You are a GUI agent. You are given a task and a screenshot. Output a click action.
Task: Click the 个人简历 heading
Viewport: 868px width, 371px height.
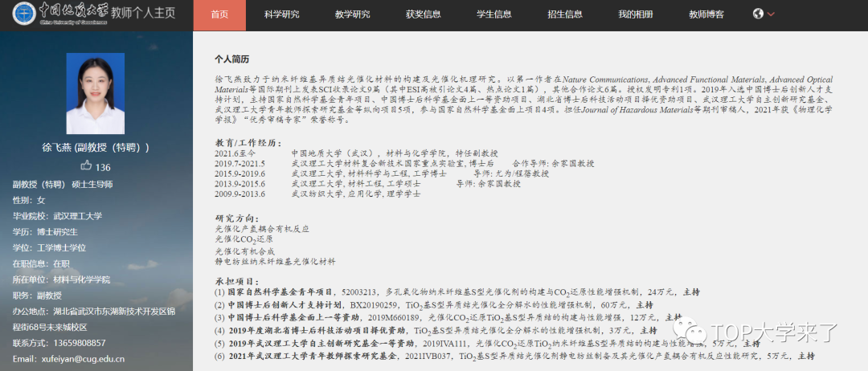[x=231, y=59]
